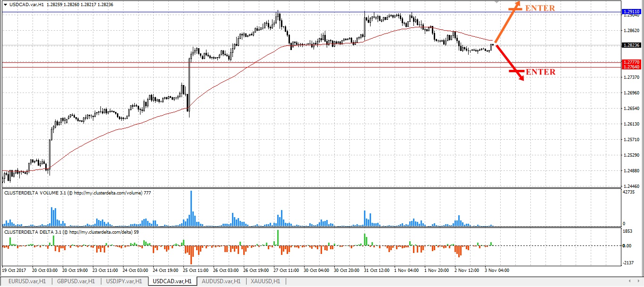Image resolution: width=644 pixels, height=287 pixels.
Task: Click the 0.00 delta zero-level value
Action: (x=627, y=245)
